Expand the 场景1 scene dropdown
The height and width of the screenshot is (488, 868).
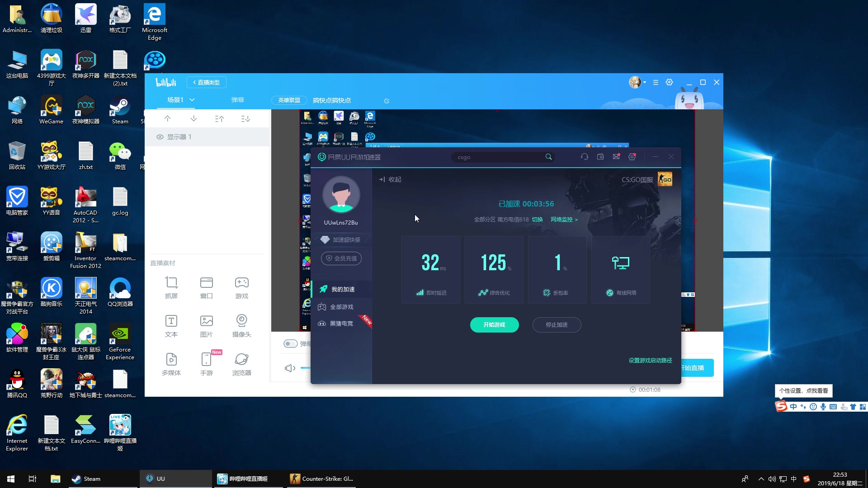[x=192, y=100]
